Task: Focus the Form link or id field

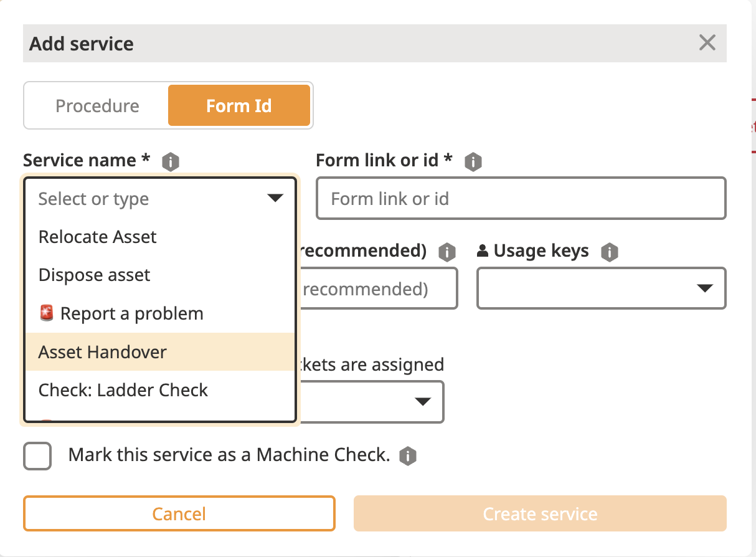Action: pyautogui.click(x=521, y=199)
